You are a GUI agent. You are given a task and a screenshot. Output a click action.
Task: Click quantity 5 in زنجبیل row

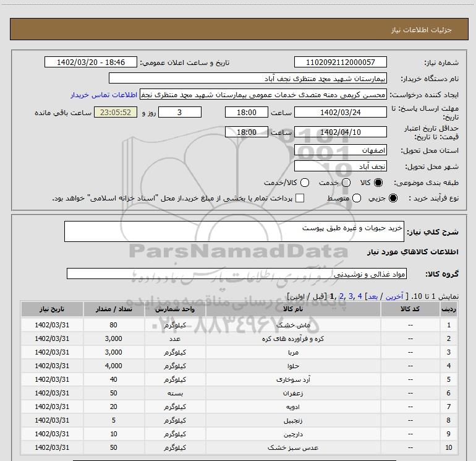click(114, 420)
